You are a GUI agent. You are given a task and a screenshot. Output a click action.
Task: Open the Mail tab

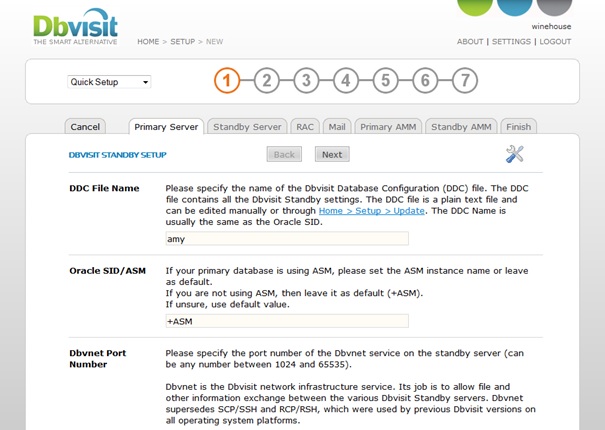(337, 127)
